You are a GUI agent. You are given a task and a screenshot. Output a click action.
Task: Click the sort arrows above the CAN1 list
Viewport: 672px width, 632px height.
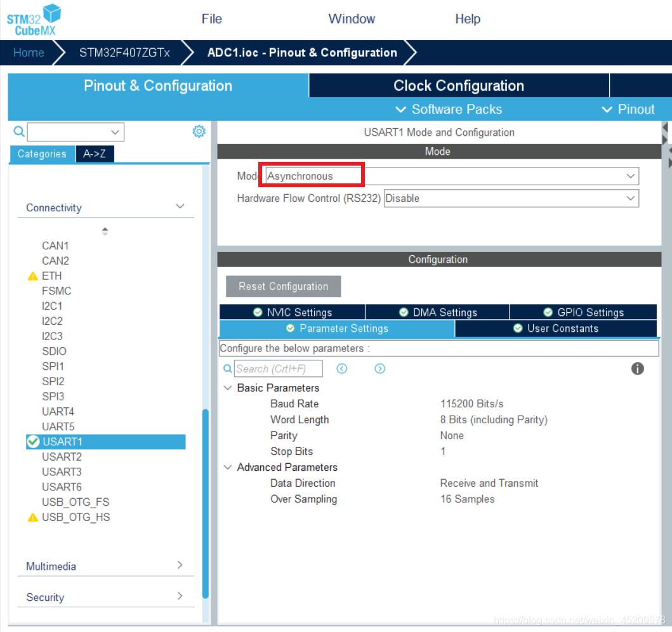(105, 232)
